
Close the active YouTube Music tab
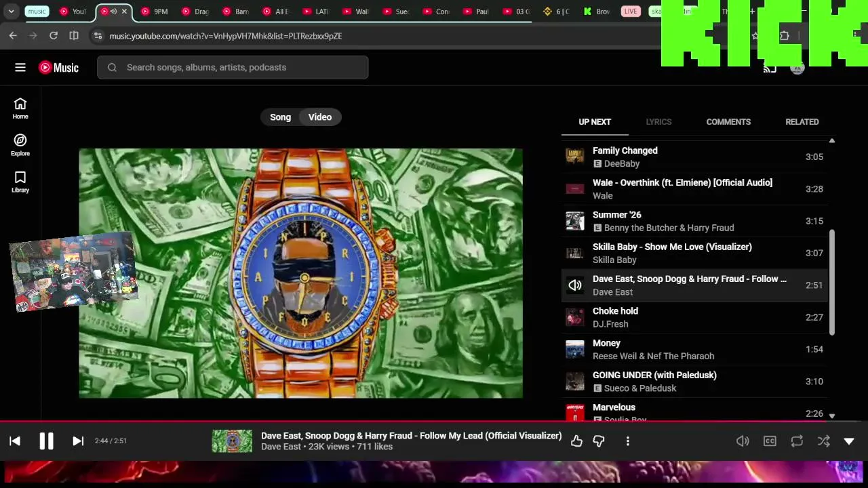click(124, 12)
